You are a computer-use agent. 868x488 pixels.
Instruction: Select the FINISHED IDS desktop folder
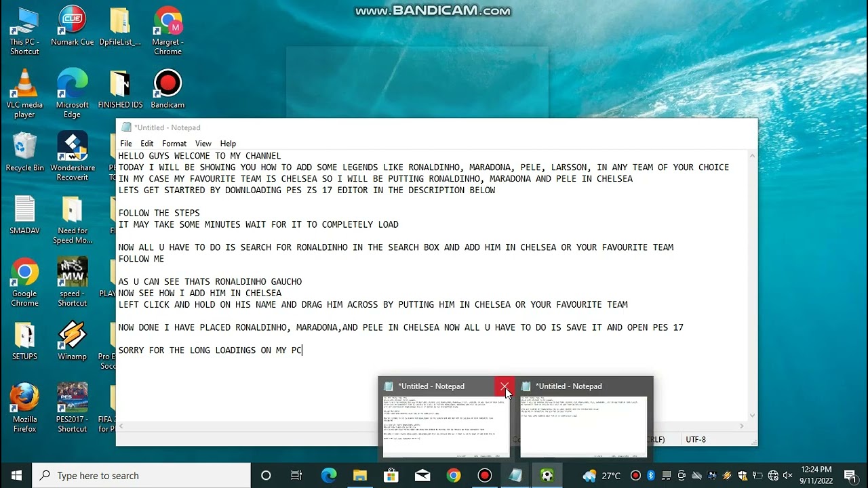[121, 89]
